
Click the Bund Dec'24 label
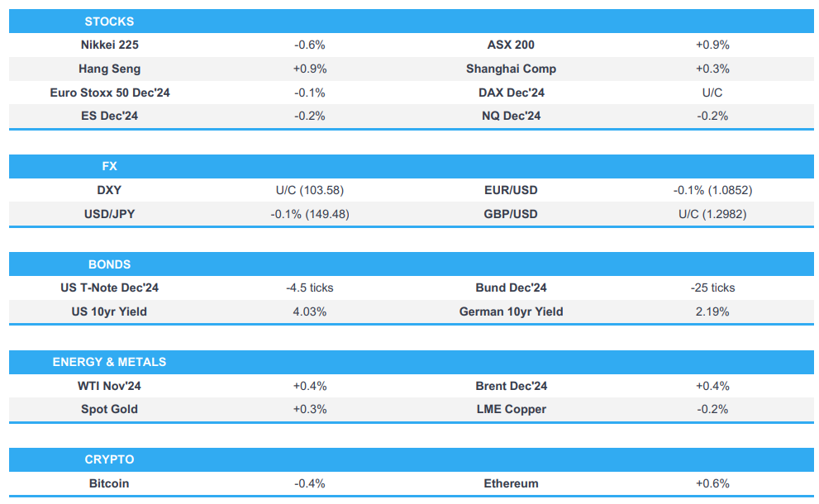(x=511, y=288)
